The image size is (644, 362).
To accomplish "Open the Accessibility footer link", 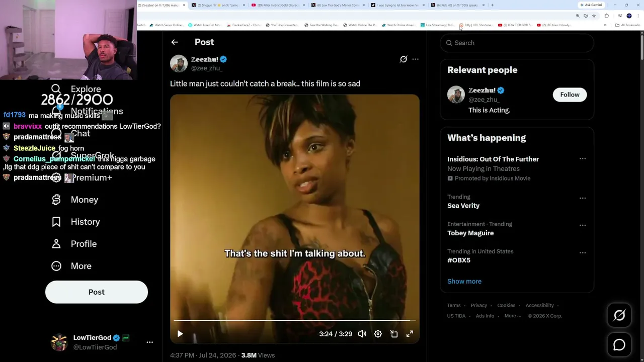I will [x=540, y=305].
